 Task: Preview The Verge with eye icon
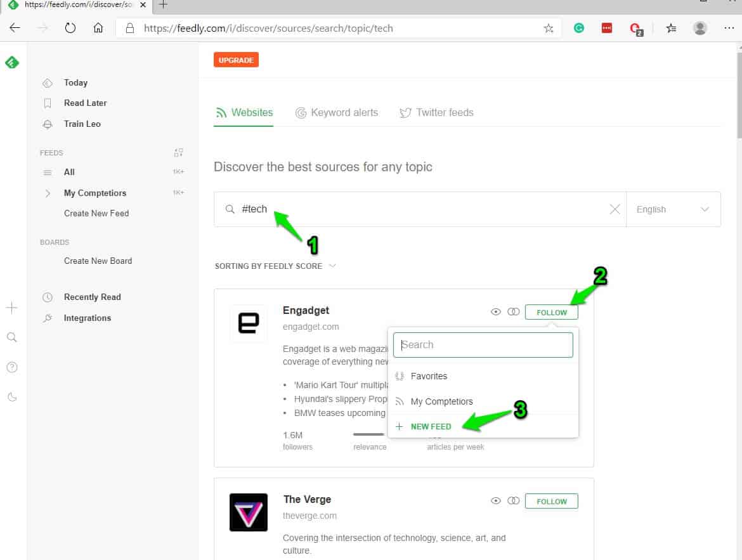pos(495,501)
